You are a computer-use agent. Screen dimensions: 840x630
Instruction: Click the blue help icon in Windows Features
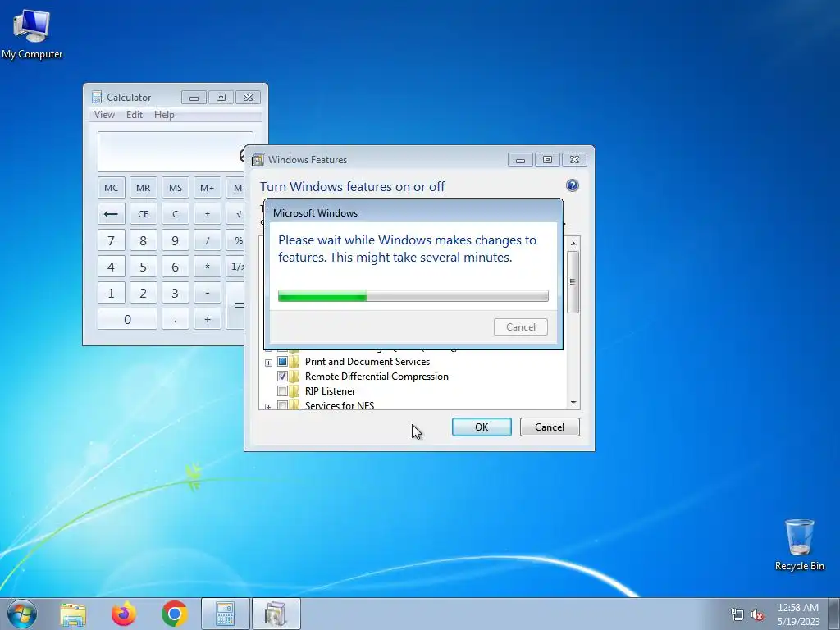pos(572,185)
